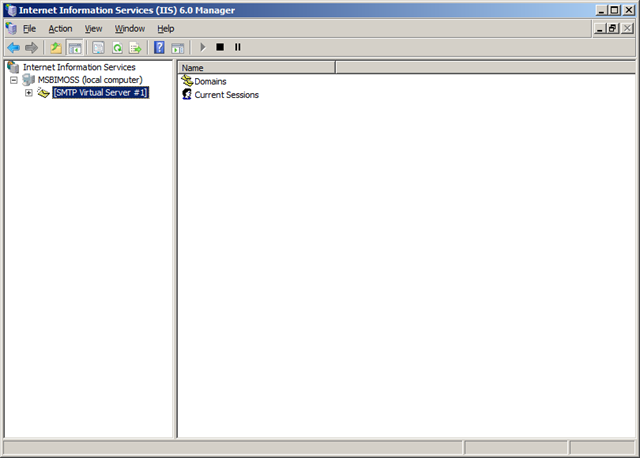
Task: Click the Export List toolbar icon
Action: click(135, 48)
